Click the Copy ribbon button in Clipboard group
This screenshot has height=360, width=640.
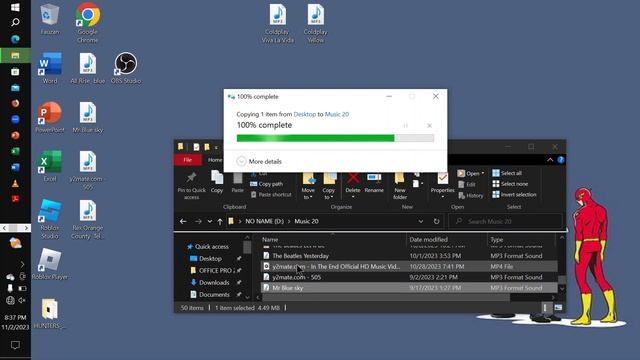pyautogui.click(x=217, y=182)
